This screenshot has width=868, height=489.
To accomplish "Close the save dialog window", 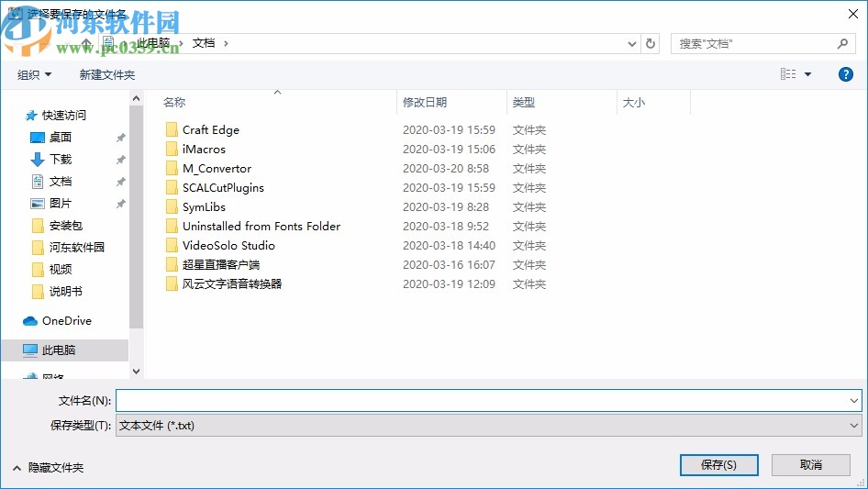I will point(853,14).
